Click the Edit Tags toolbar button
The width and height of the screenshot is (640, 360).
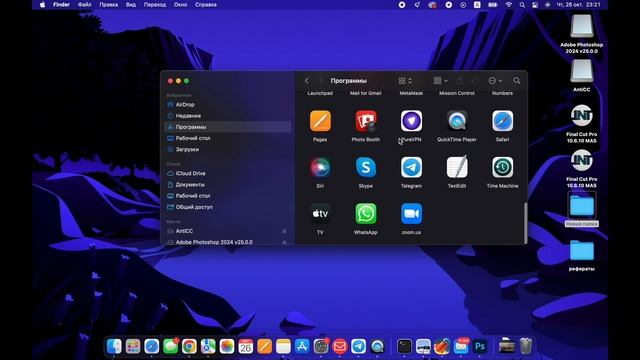tap(476, 81)
